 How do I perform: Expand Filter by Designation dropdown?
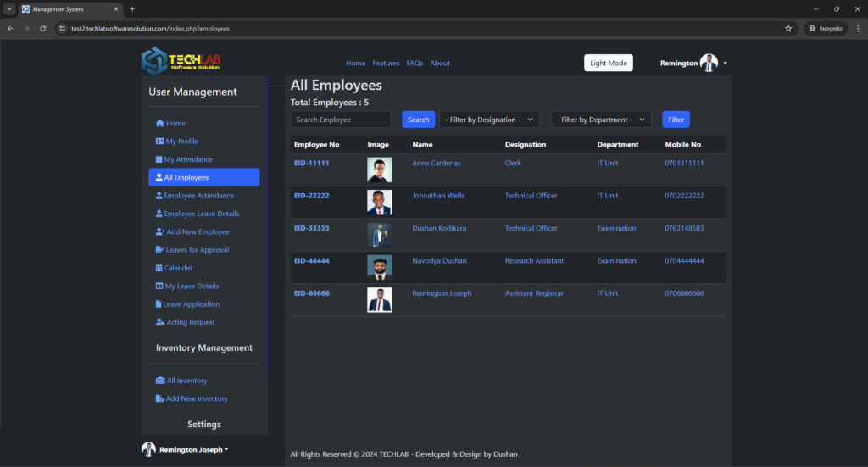point(489,120)
